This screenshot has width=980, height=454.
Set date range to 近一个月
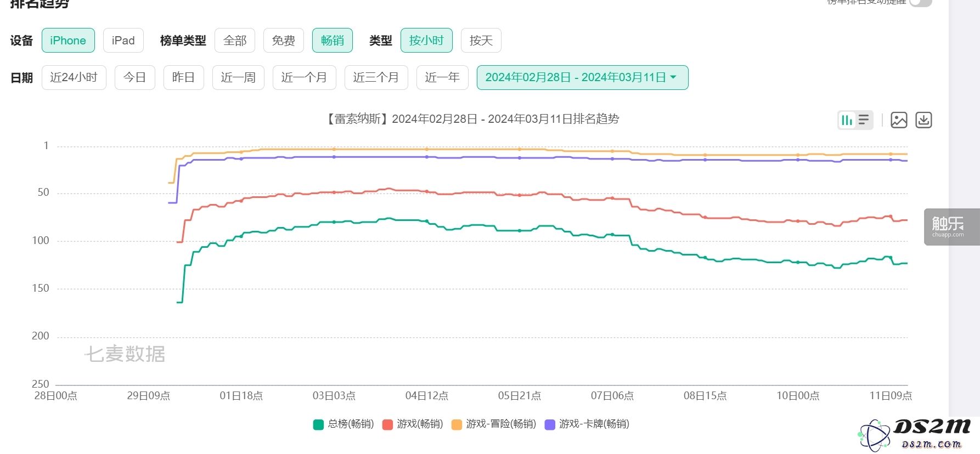[x=305, y=77]
